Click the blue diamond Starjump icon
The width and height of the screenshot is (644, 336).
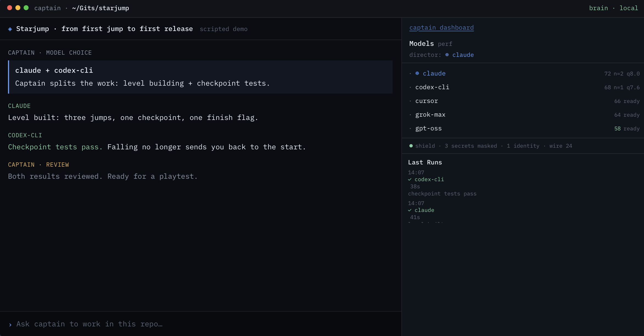(x=10, y=29)
